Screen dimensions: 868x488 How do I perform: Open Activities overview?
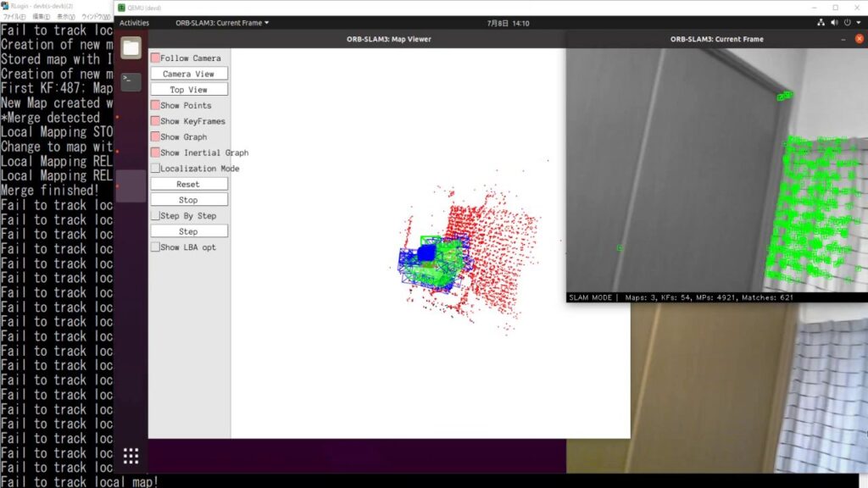[x=134, y=23]
